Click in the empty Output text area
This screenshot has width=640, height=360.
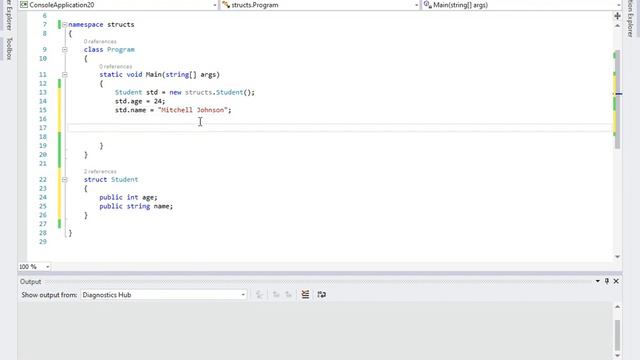315,331
